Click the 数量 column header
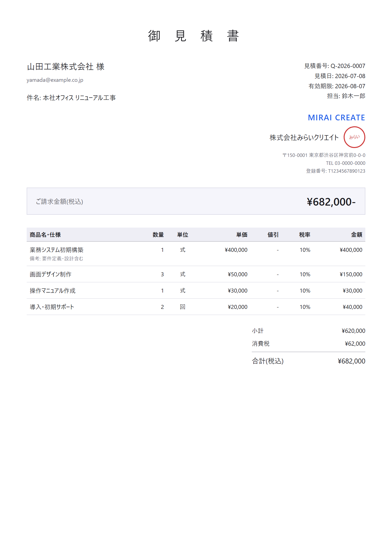The image size is (392, 555). 158,235
